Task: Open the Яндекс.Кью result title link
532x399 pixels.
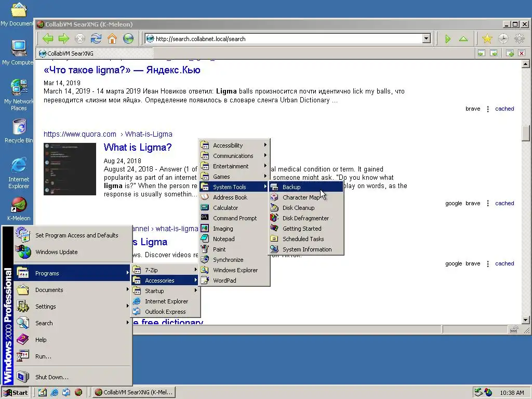Action: pyautogui.click(x=122, y=70)
